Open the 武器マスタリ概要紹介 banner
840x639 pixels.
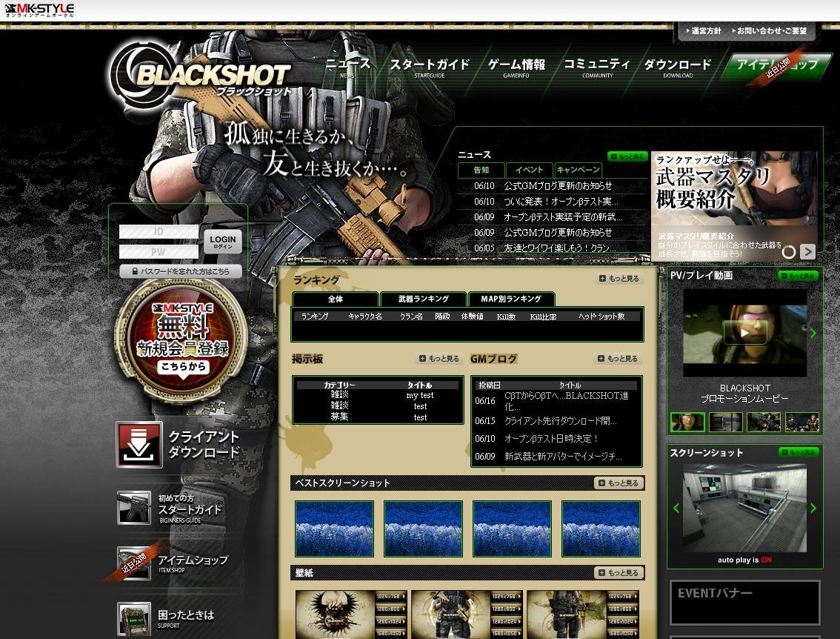pos(734,206)
